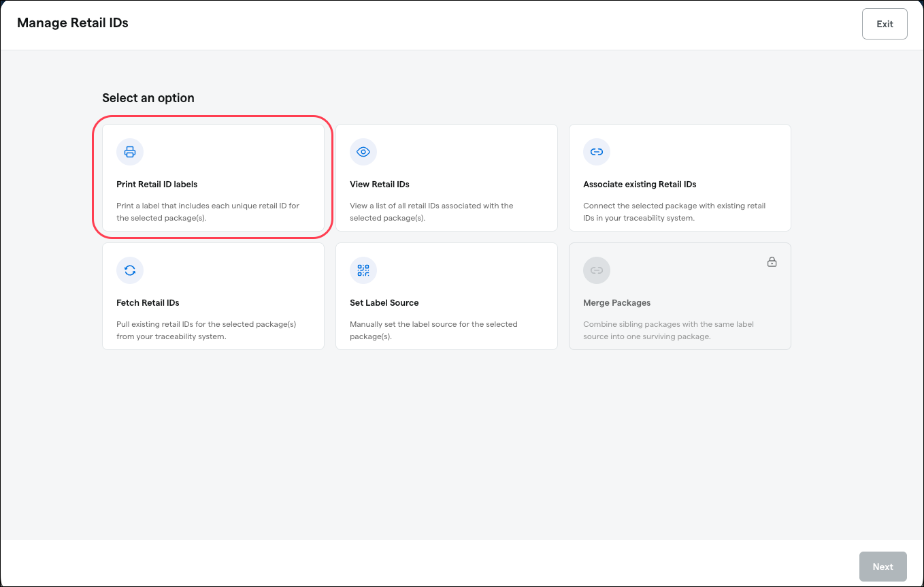The width and height of the screenshot is (924, 587).
Task: Click the refresh icon for Fetch Retail IDs
Action: (130, 270)
